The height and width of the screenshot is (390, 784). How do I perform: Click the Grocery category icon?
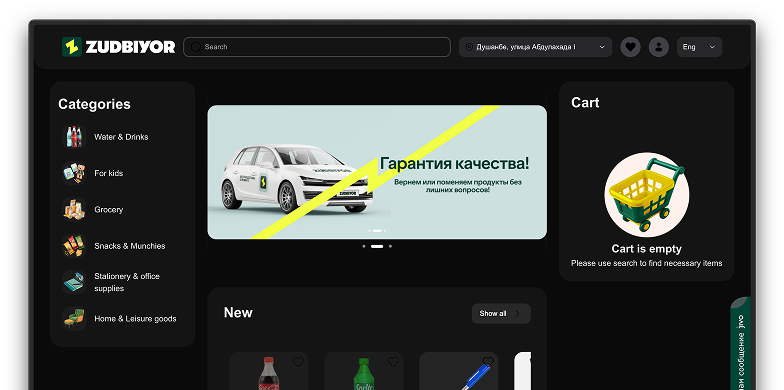(x=74, y=210)
